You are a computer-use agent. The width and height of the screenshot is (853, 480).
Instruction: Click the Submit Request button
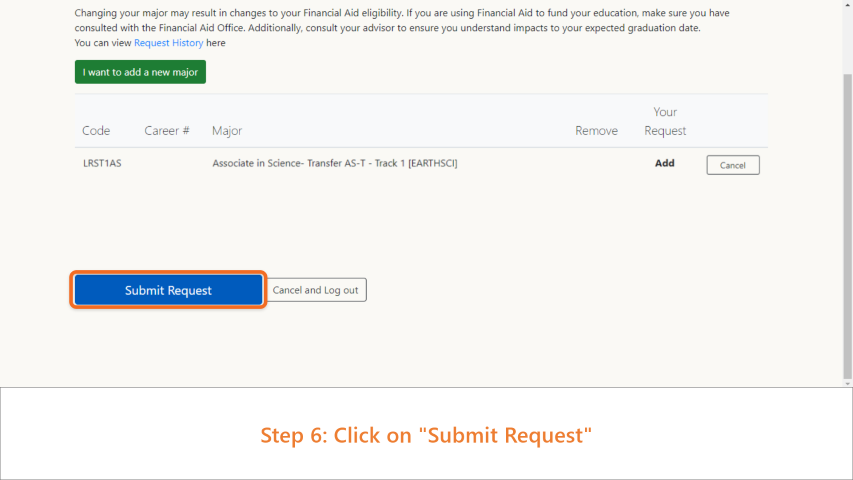tap(168, 290)
